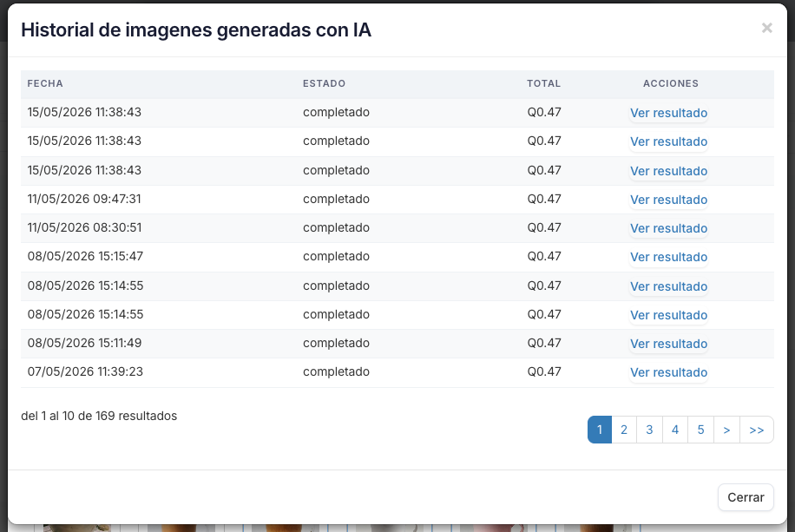Image resolution: width=795 pixels, height=532 pixels.
Task: Close the modal with the X icon
Action: point(766,28)
